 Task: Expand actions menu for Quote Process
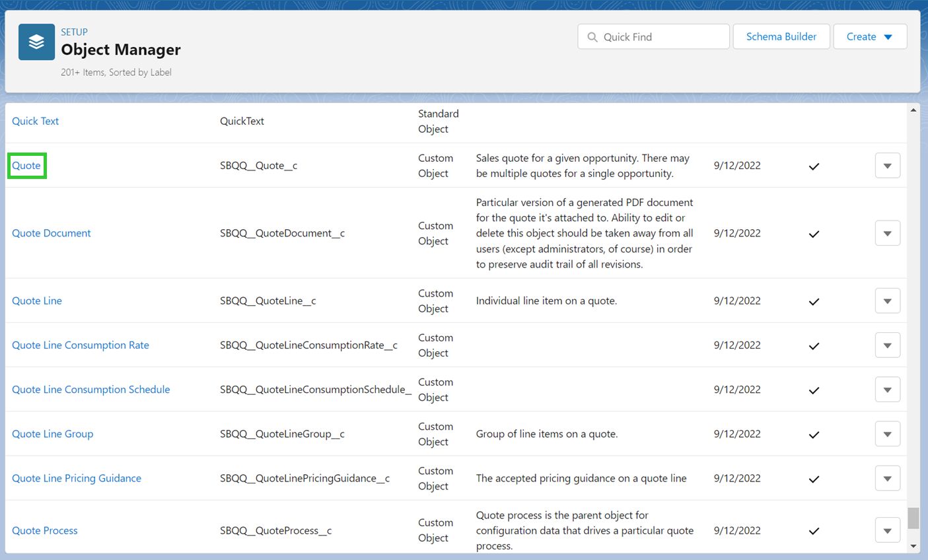tap(888, 530)
